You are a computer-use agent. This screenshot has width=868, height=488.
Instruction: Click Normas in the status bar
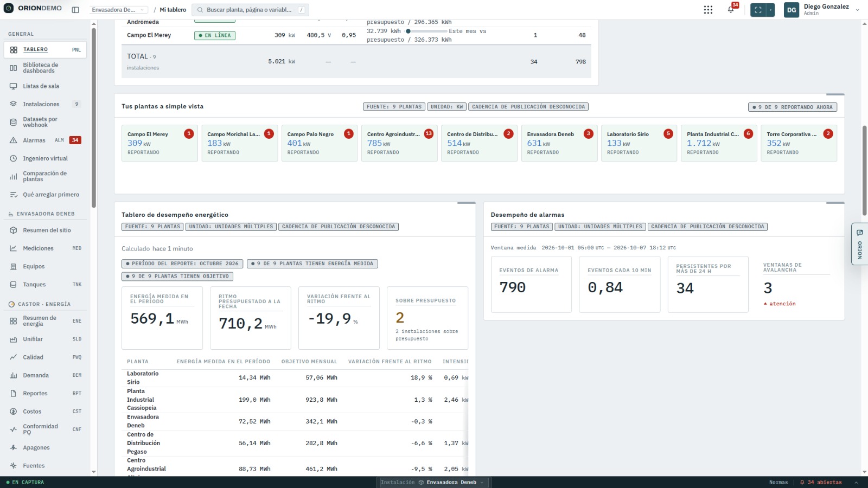778,482
